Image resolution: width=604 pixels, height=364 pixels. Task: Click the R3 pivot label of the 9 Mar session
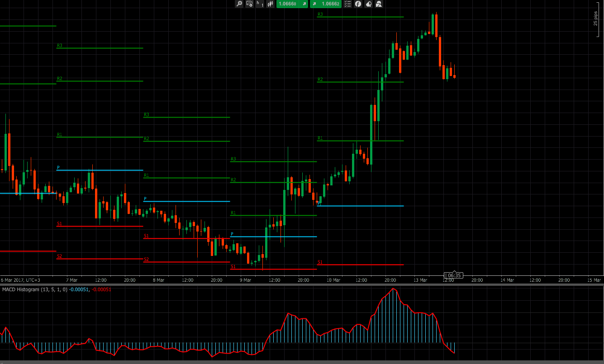(233, 159)
